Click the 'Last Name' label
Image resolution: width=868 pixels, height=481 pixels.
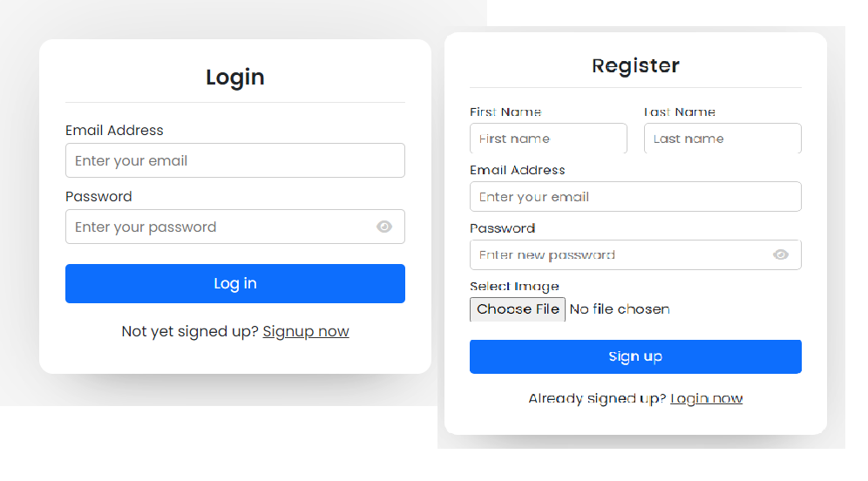(680, 112)
